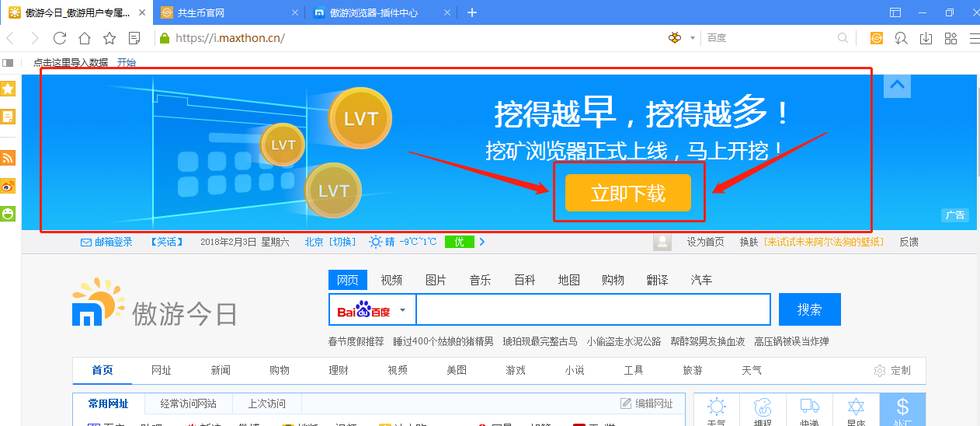Bookmark this page with the star icon

pyautogui.click(x=109, y=38)
